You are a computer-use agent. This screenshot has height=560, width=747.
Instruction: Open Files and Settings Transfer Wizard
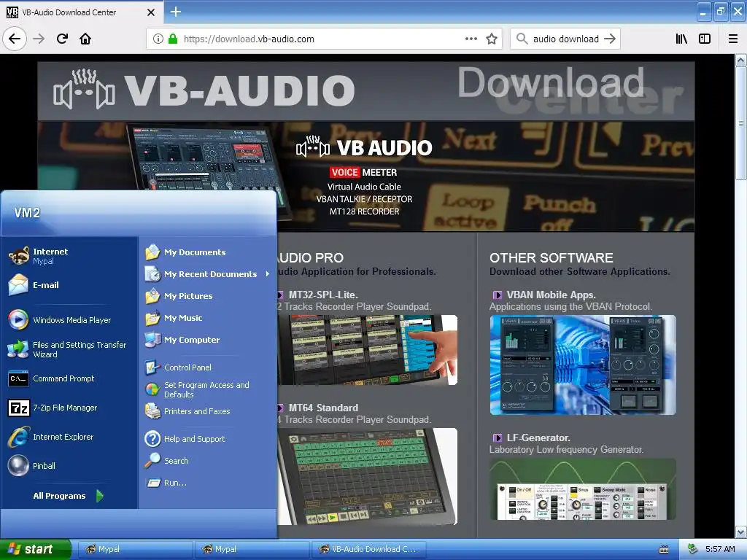coord(69,349)
